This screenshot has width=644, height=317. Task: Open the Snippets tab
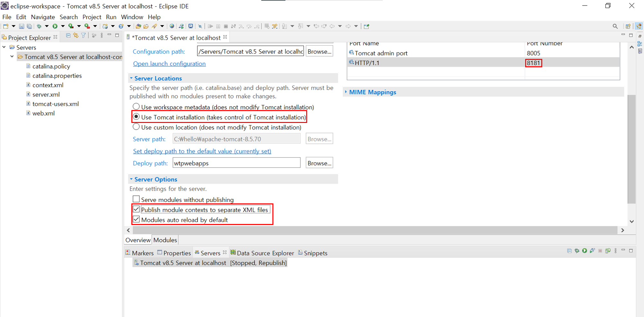(313, 253)
